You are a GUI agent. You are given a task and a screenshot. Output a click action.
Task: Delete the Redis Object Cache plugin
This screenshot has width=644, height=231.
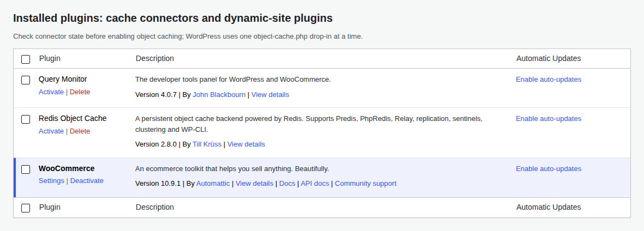[80, 131]
